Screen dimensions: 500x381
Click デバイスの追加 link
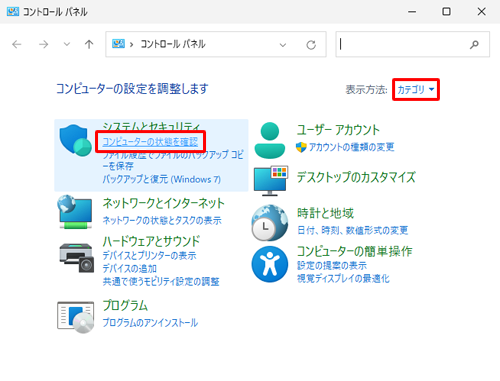pyautogui.click(x=129, y=268)
